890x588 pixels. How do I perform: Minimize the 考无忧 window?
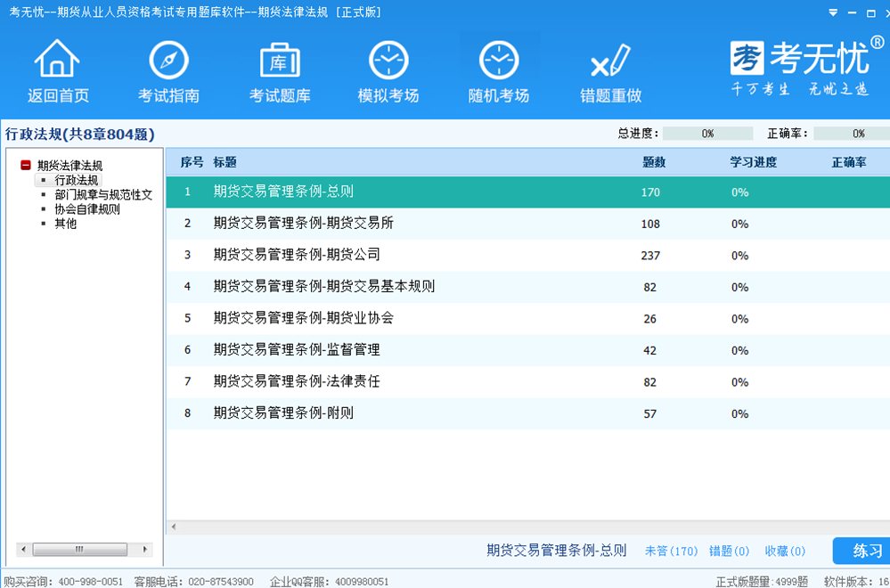click(852, 12)
